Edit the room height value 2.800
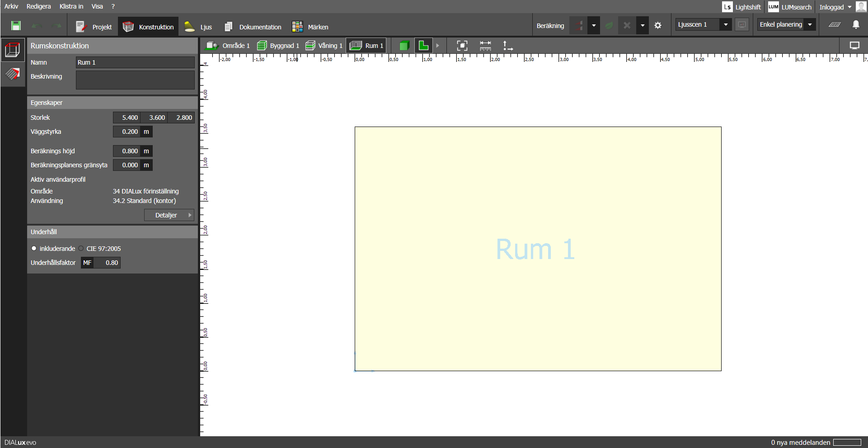 181,118
